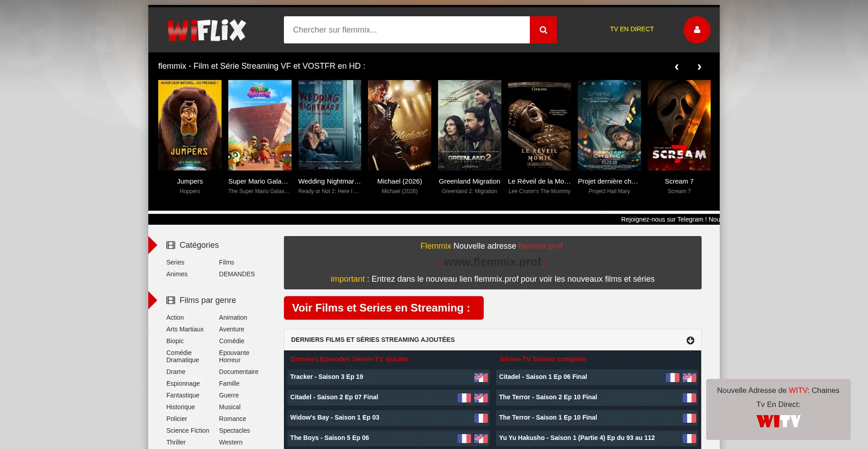Open the Series category
The image size is (868, 449).
[175, 262]
